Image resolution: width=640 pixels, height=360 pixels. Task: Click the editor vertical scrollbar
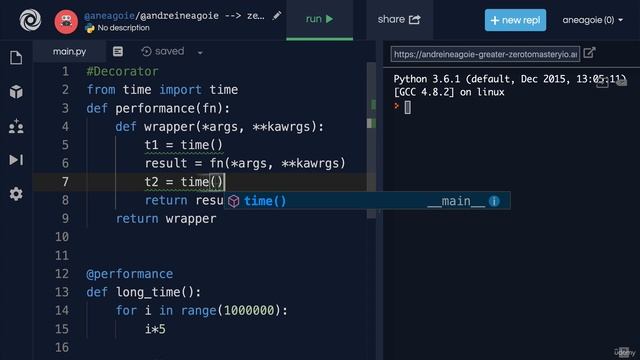371,139
